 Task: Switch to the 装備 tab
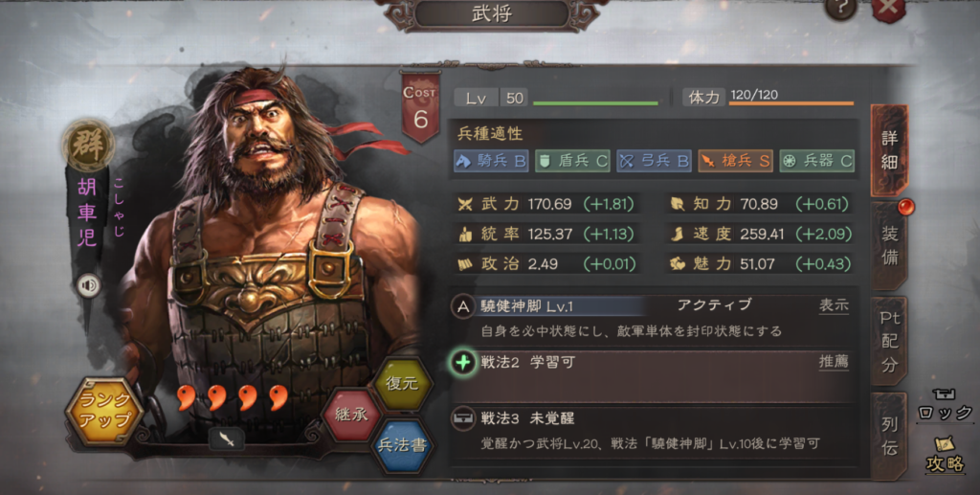click(x=890, y=245)
